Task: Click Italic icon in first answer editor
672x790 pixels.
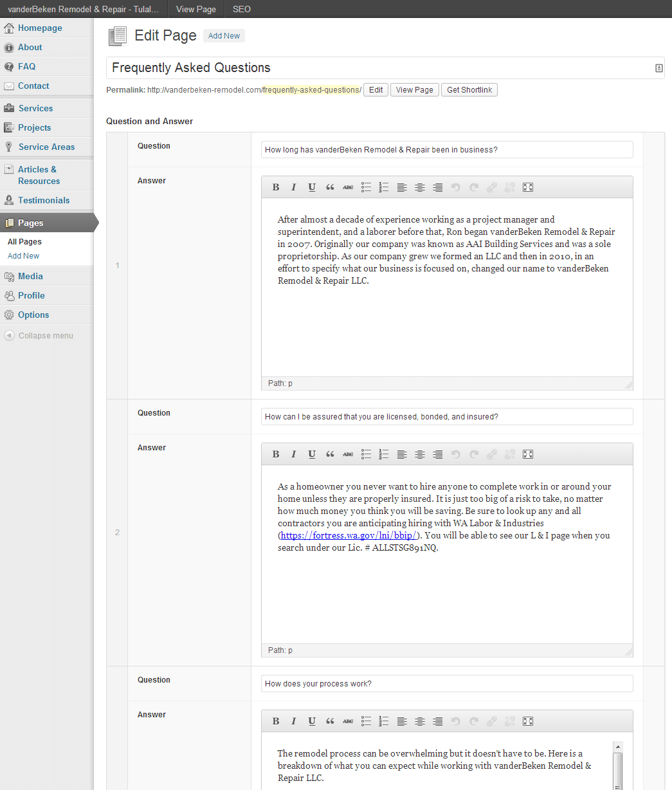Action: click(x=294, y=187)
